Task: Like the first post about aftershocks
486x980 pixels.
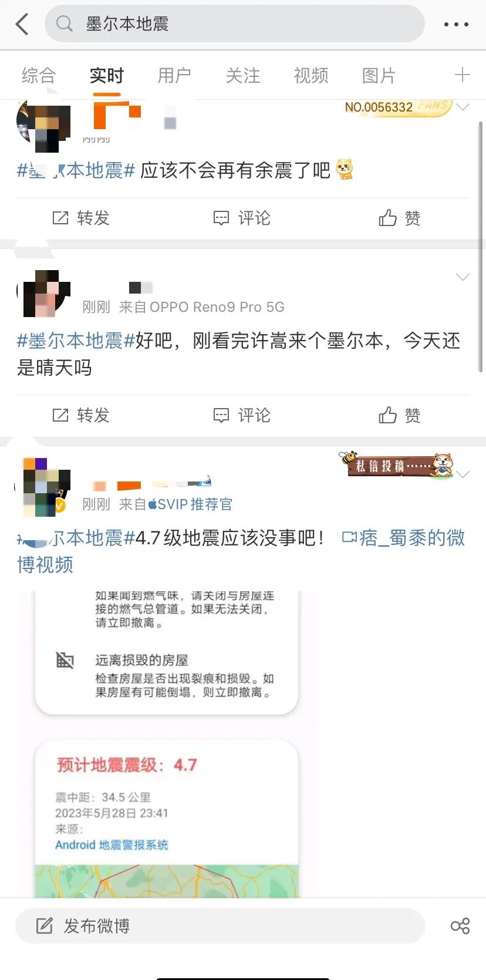Action: [399, 218]
